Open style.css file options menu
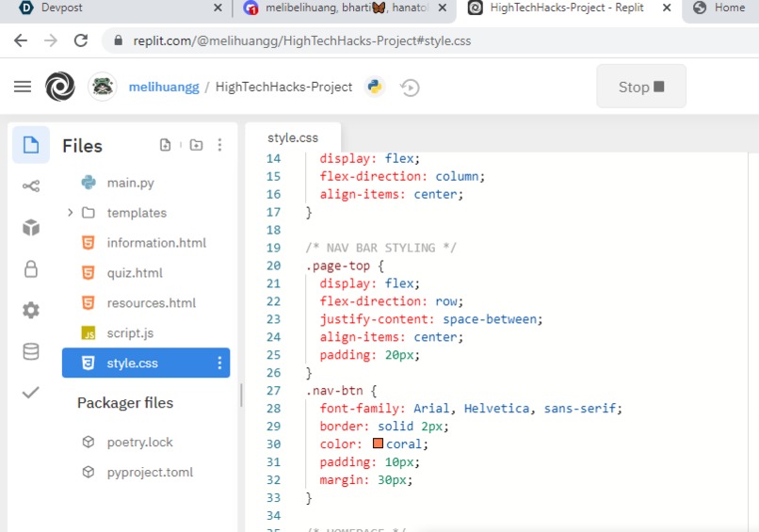This screenshot has width=759, height=532. (219, 363)
